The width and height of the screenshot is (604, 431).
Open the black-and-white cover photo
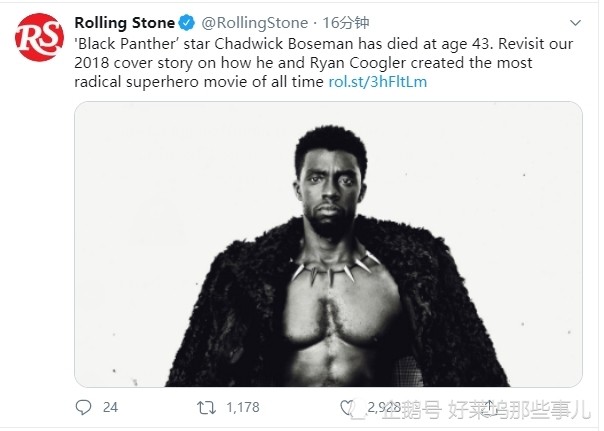click(x=328, y=243)
